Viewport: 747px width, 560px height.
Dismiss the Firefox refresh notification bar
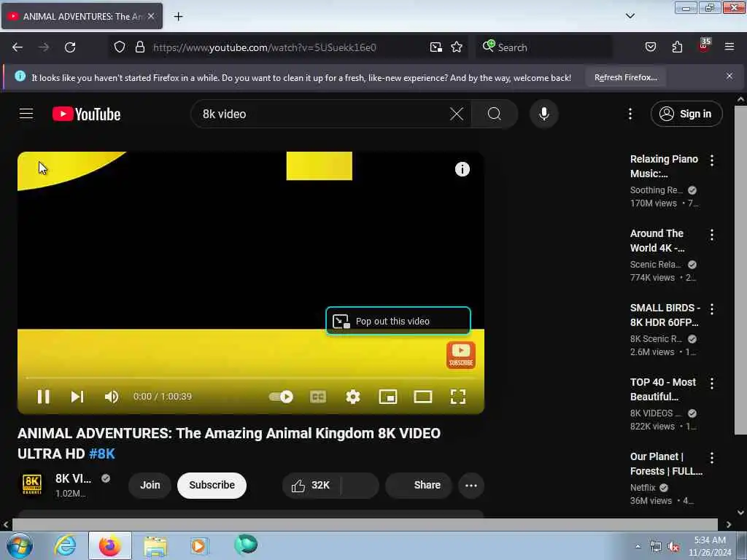click(x=729, y=76)
